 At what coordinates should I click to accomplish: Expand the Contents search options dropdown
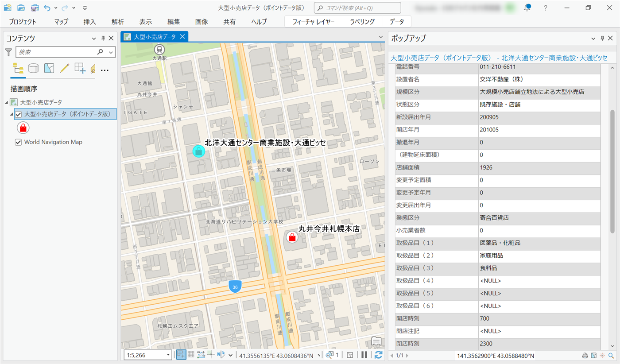111,52
